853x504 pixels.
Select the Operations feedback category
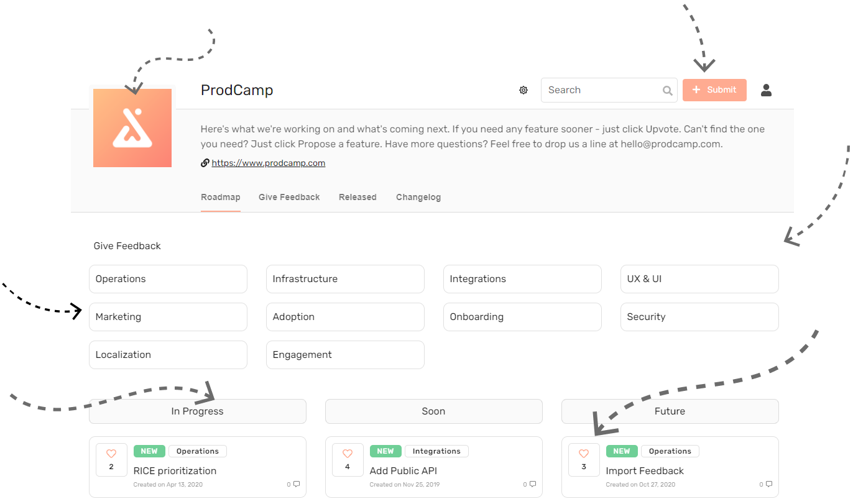pyautogui.click(x=168, y=279)
